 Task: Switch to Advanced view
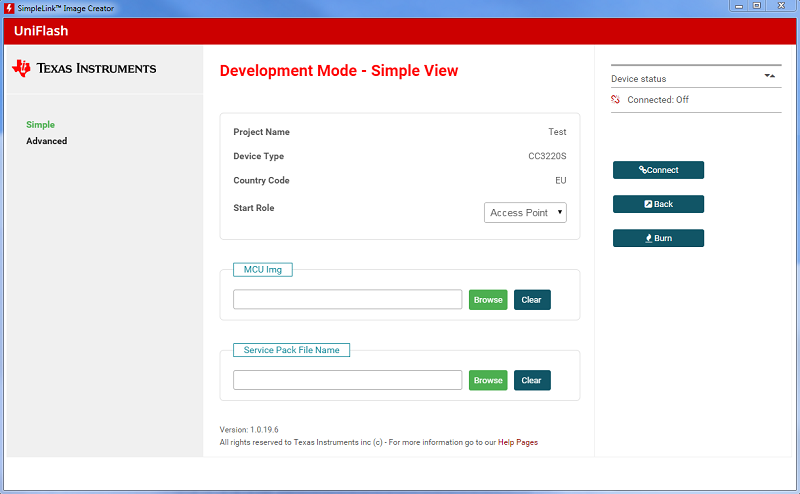tap(47, 141)
